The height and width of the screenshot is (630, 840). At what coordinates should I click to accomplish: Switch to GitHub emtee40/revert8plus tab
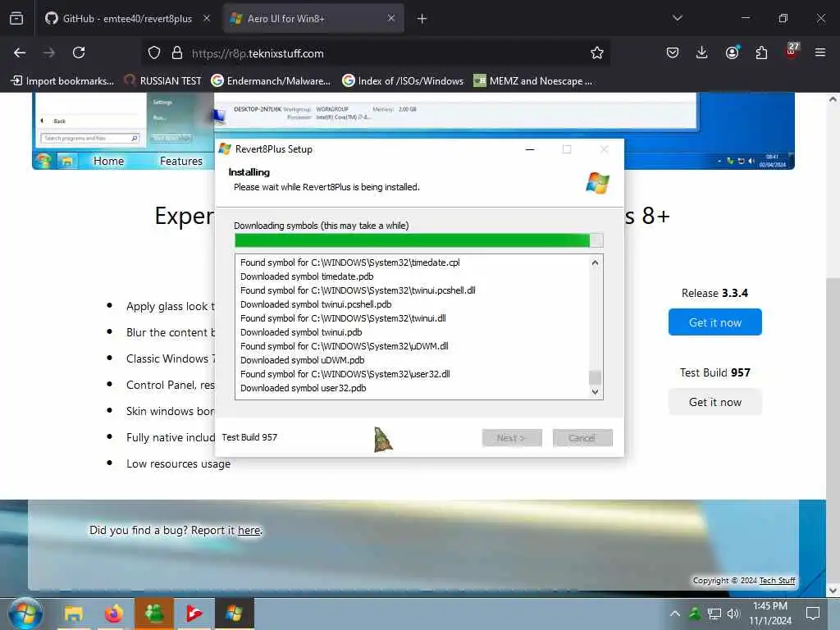tap(127, 18)
